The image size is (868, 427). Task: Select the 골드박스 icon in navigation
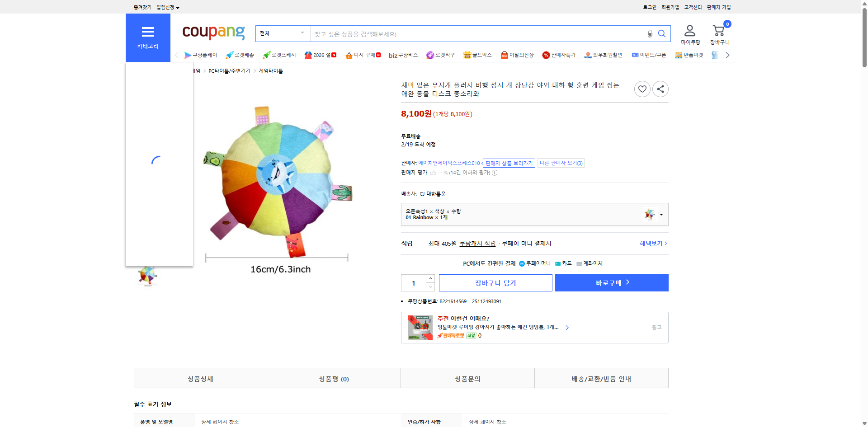pyautogui.click(x=468, y=55)
